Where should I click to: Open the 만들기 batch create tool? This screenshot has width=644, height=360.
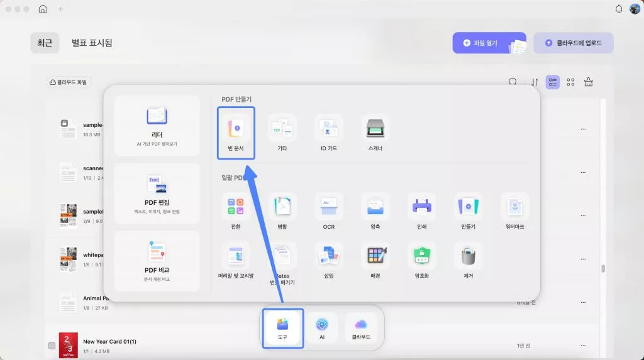468,211
